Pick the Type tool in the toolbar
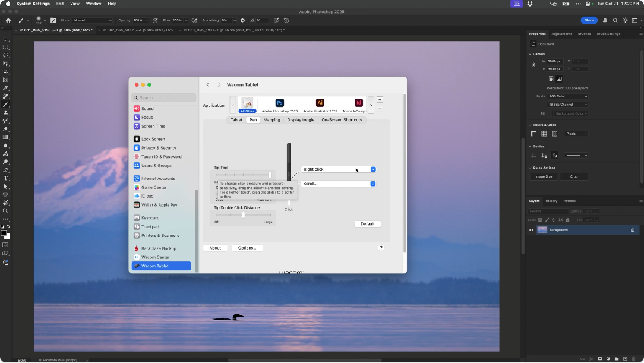The width and height of the screenshot is (644, 363). click(5, 178)
